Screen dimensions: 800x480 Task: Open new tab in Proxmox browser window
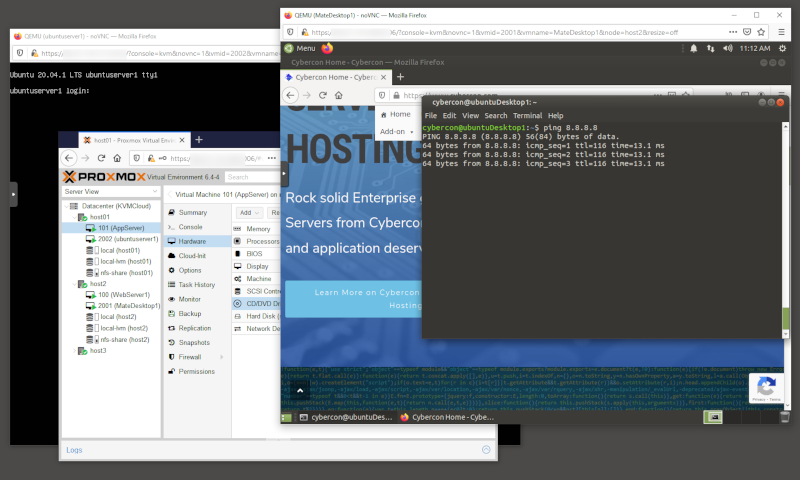click(199, 140)
